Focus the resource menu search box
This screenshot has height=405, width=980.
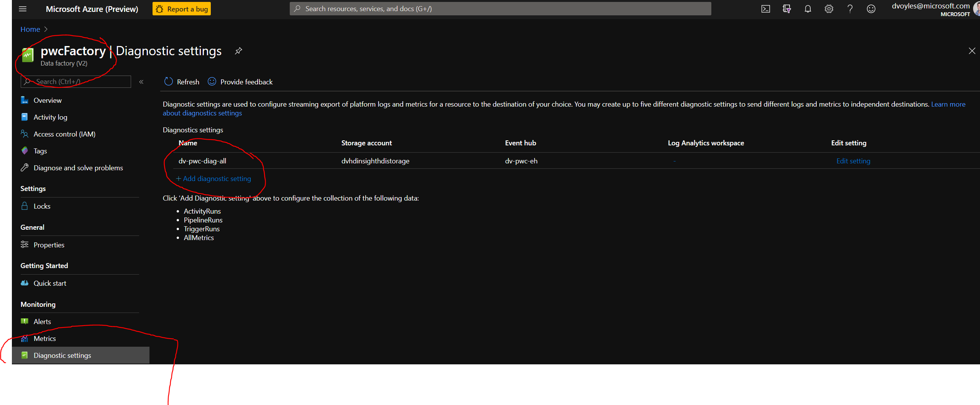pos(76,82)
